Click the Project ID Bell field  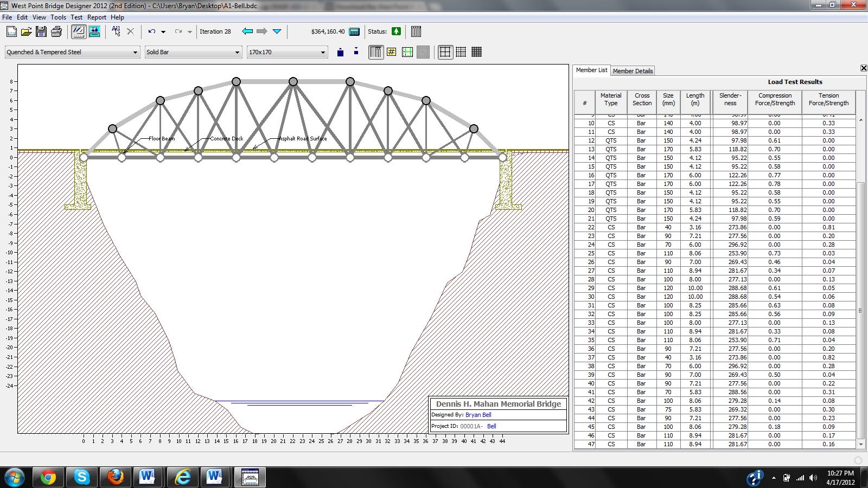click(492, 426)
